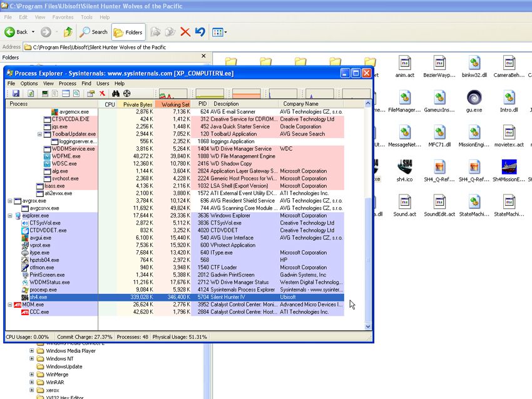Image resolution: width=532 pixels, height=399 pixels.
Task: Click the process list scroll down arrow
Action: [368, 326]
